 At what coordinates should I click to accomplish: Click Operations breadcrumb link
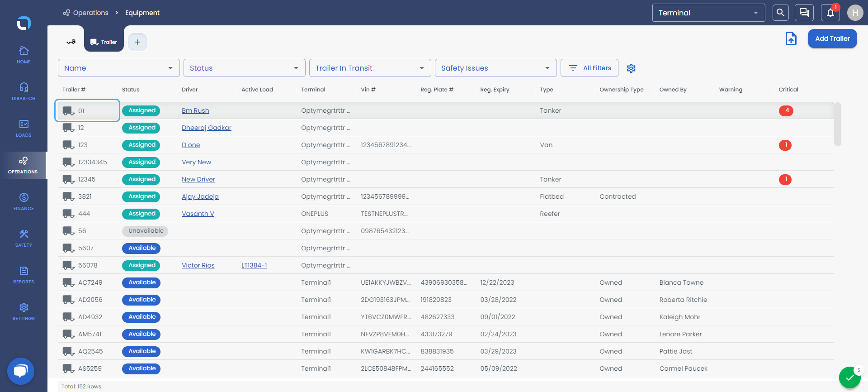click(86, 13)
